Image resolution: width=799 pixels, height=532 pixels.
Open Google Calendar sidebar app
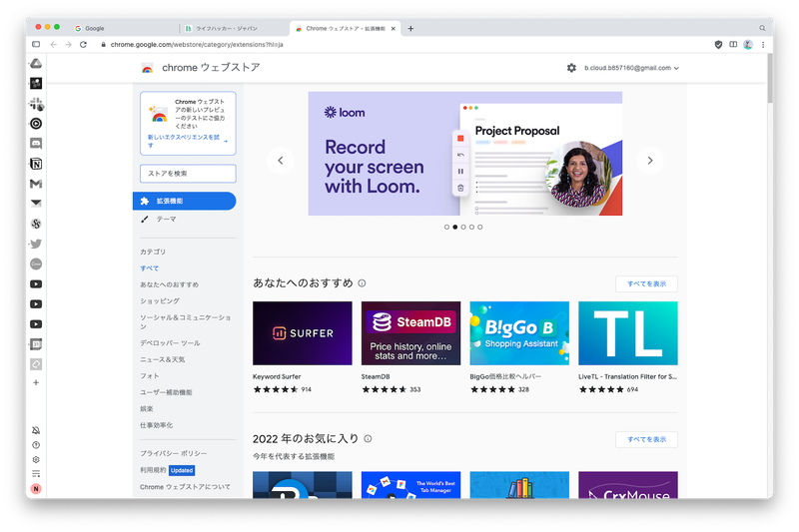click(36, 344)
